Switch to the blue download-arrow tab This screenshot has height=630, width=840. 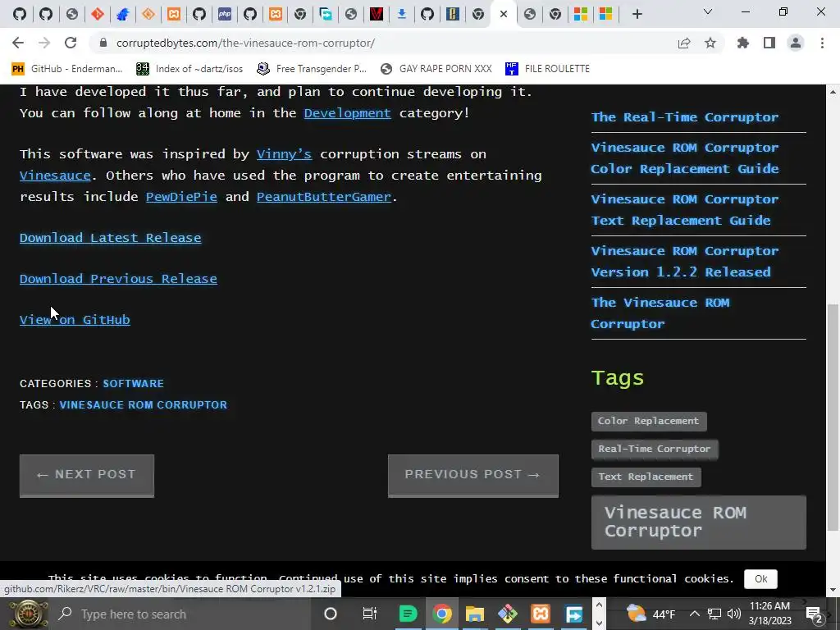[402, 14]
